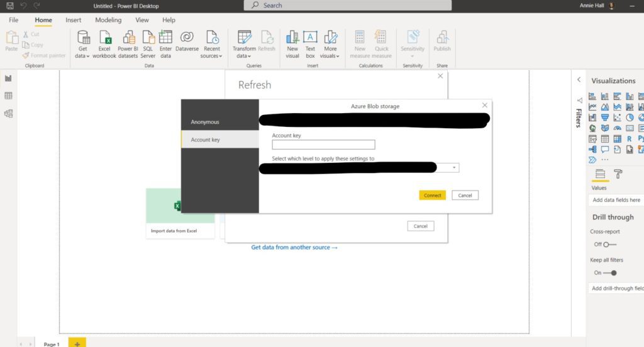Add a new page with plus button
The width and height of the screenshot is (644, 347).
tap(77, 343)
